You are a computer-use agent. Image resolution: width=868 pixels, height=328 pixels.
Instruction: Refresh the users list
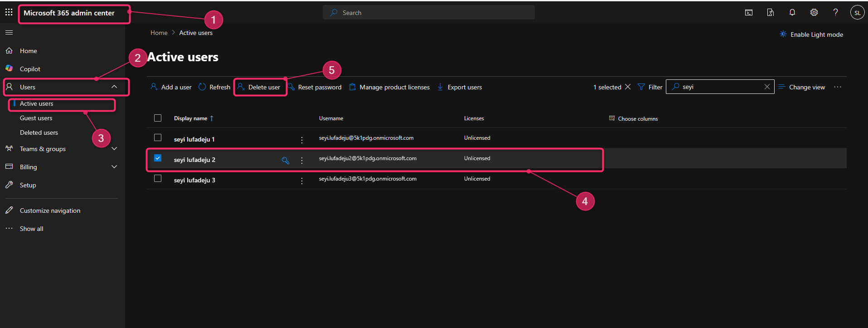pos(214,87)
